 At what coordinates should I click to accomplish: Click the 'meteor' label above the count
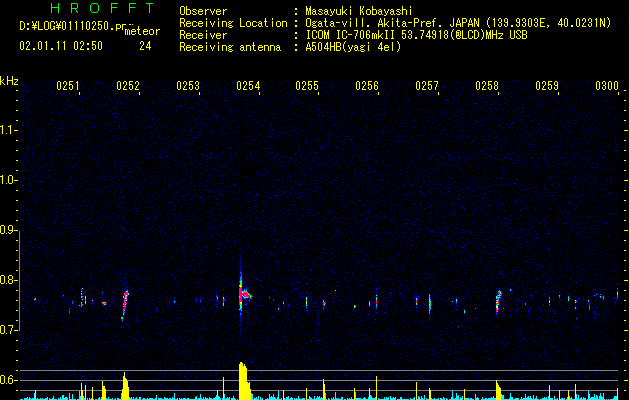(142, 31)
